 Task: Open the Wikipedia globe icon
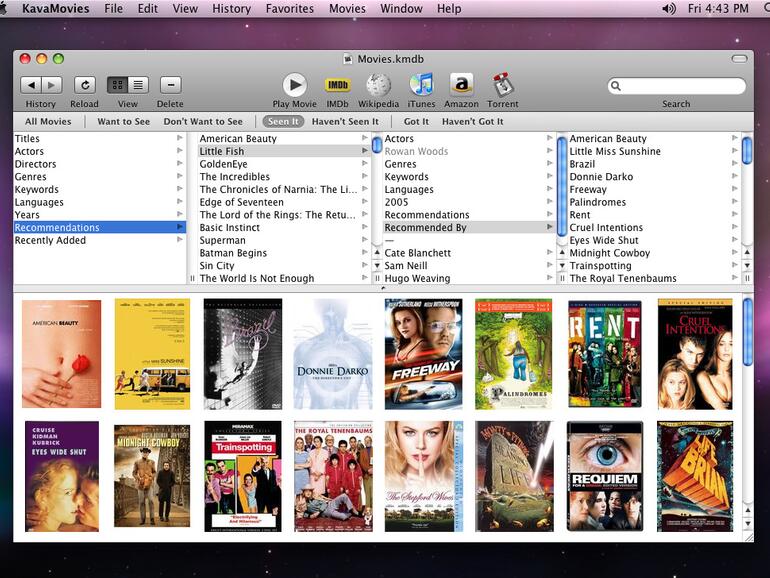coord(378,85)
